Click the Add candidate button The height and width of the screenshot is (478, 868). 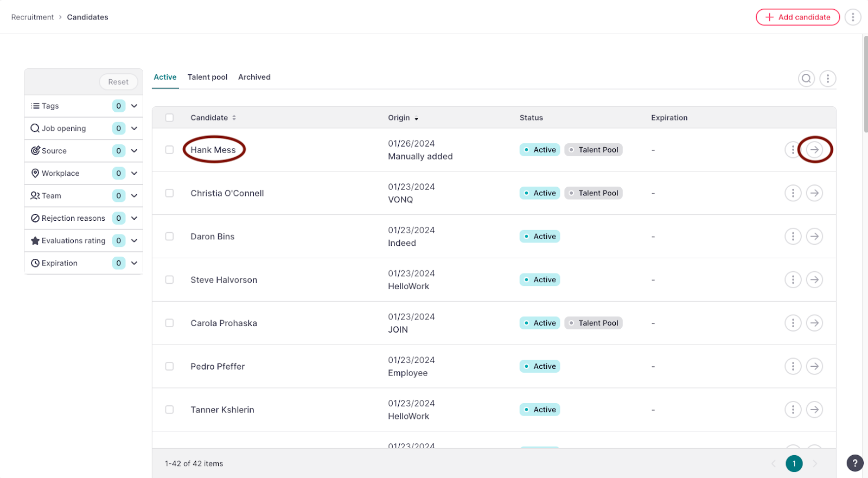point(797,17)
